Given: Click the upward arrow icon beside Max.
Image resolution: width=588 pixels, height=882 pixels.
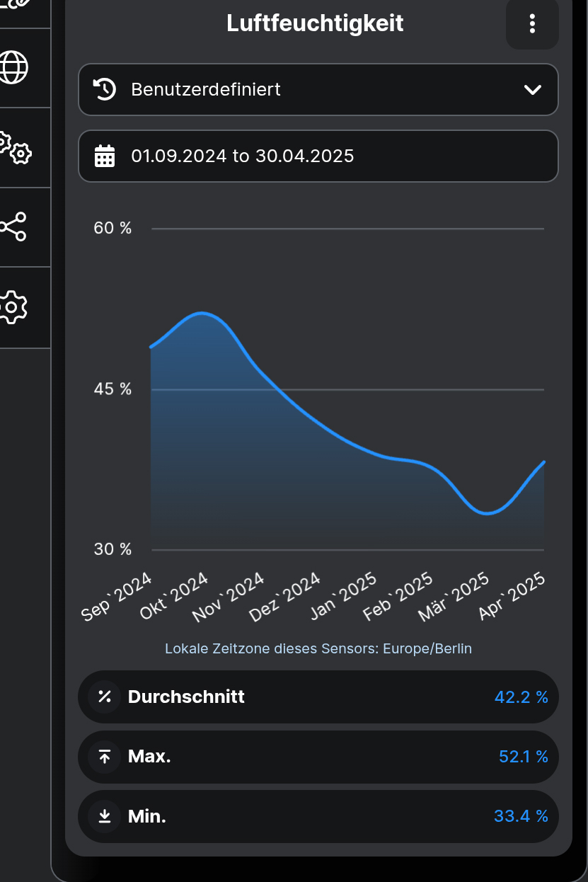Looking at the screenshot, I should (105, 757).
